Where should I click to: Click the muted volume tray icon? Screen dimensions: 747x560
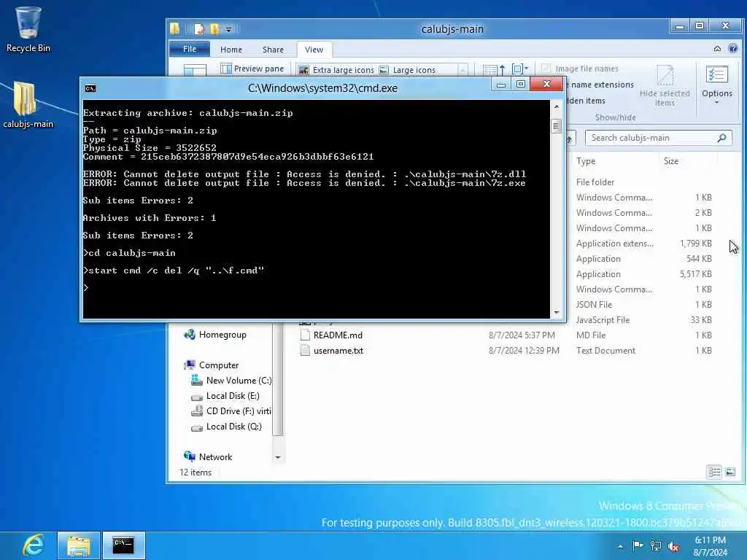(673, 546)
